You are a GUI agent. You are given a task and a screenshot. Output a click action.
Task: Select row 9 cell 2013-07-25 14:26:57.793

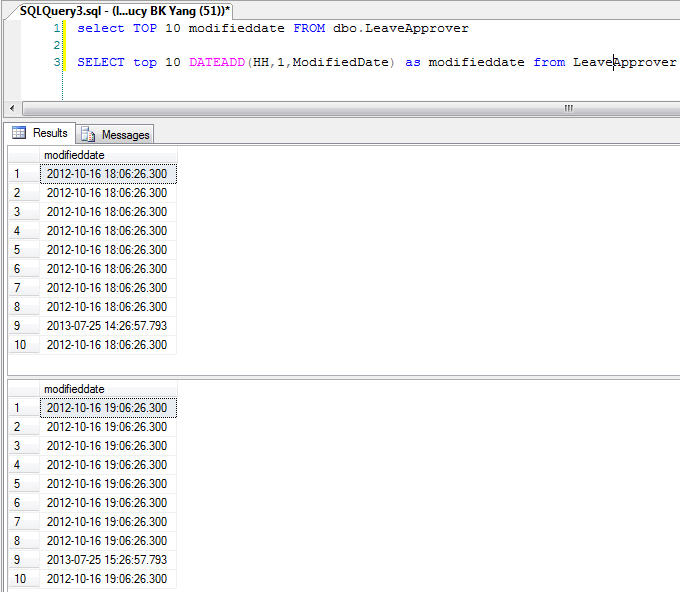coord(108,326)
